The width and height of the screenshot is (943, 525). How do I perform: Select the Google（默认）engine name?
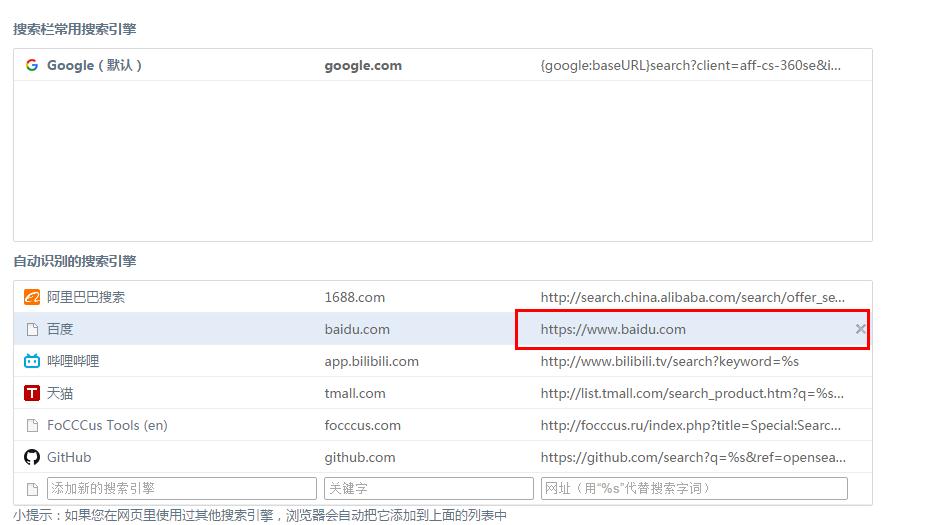94,65
